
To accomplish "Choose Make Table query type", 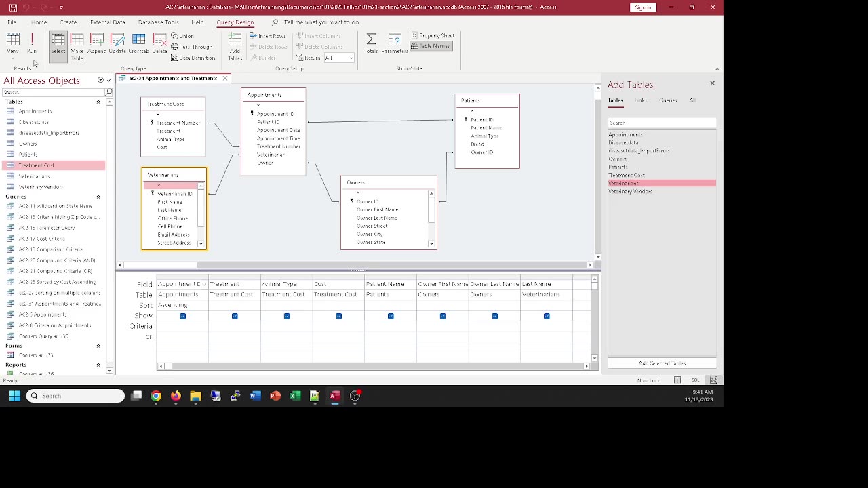I will coord(77,46).
